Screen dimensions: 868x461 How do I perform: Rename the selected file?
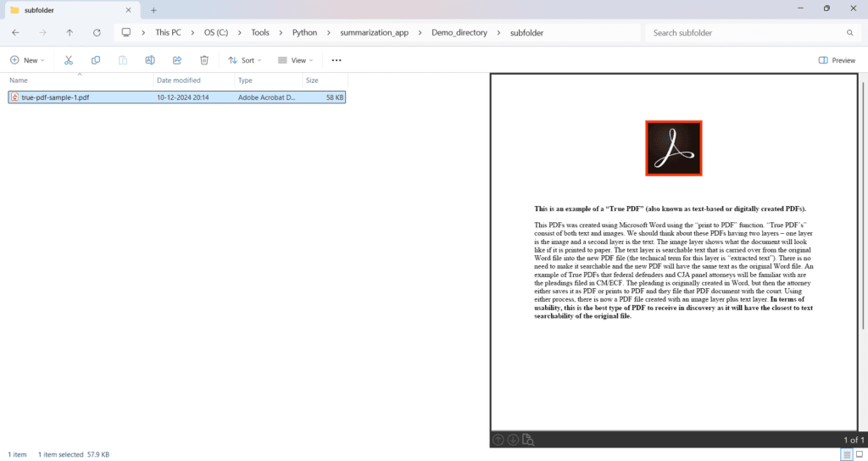click(x=150, y=60)
